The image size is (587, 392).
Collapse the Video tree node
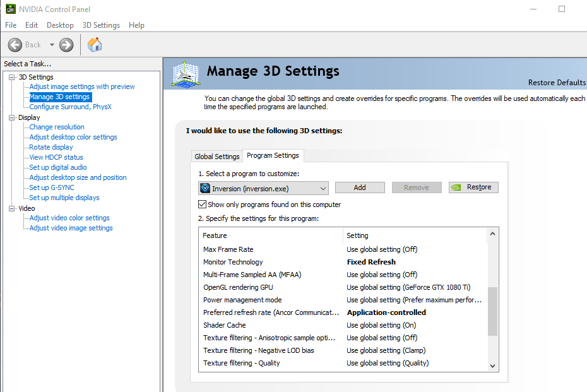(x=12, y=208)
